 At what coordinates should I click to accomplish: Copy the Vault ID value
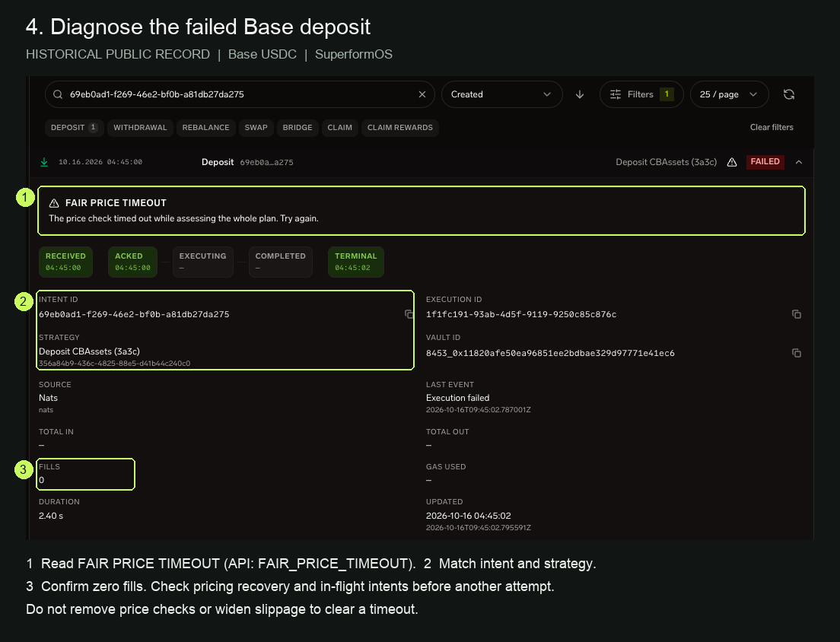(797, 353)
